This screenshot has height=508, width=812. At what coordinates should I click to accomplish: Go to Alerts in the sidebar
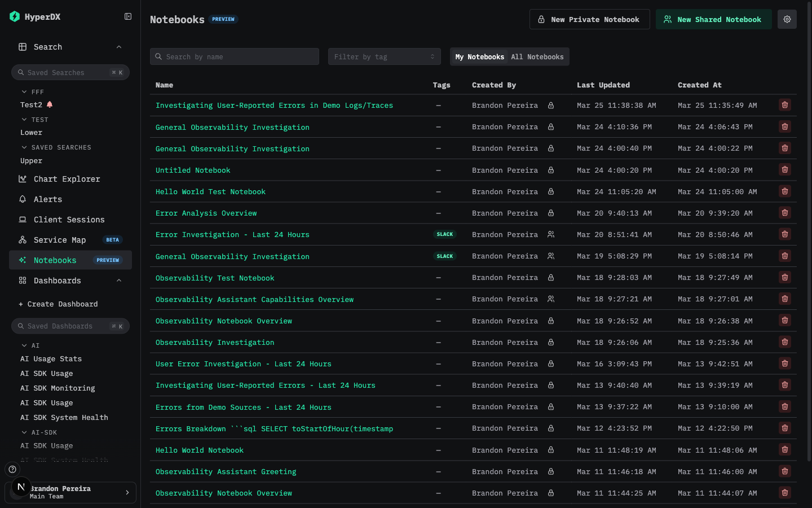[48, 199]
